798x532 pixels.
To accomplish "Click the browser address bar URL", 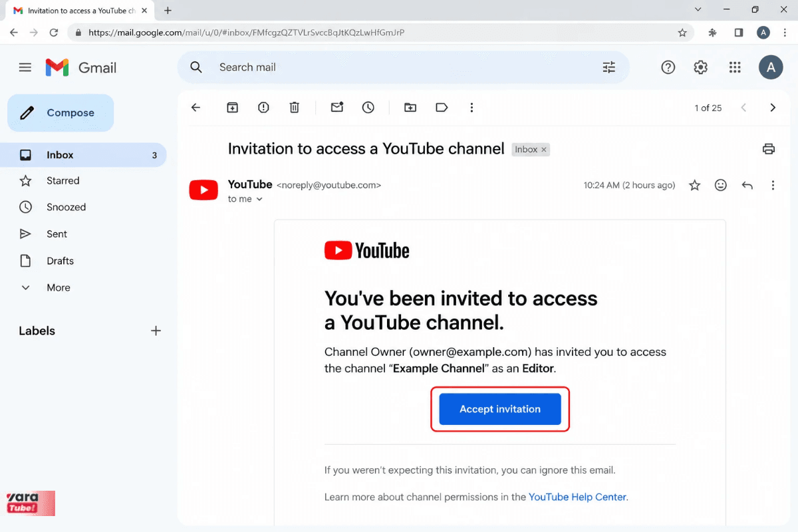I will tap(246, 32).
